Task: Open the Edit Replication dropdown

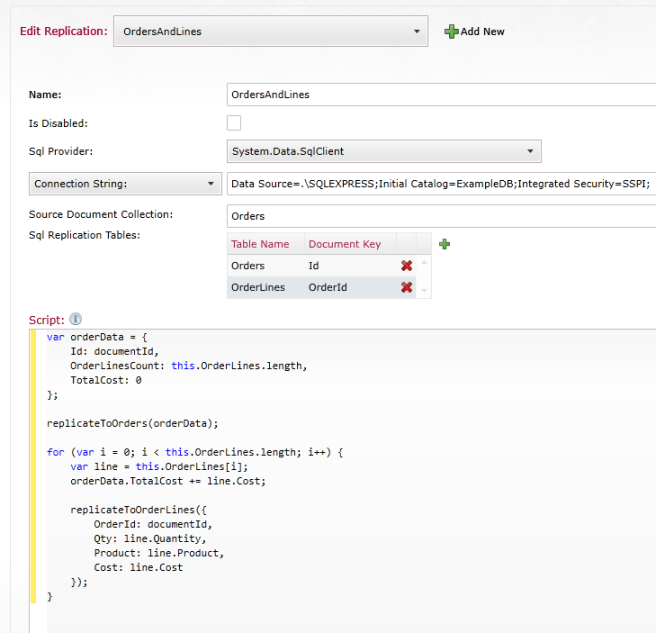Action: [x=270, y=31]
